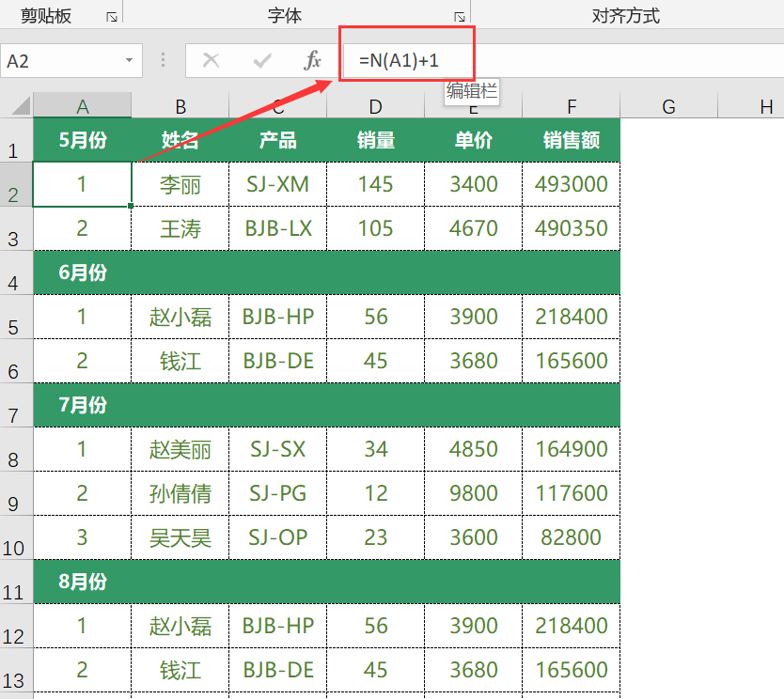Click sales quantity cell 34
Image resolution: width=784 pixels, height=699 pixels.
point(375,449)
